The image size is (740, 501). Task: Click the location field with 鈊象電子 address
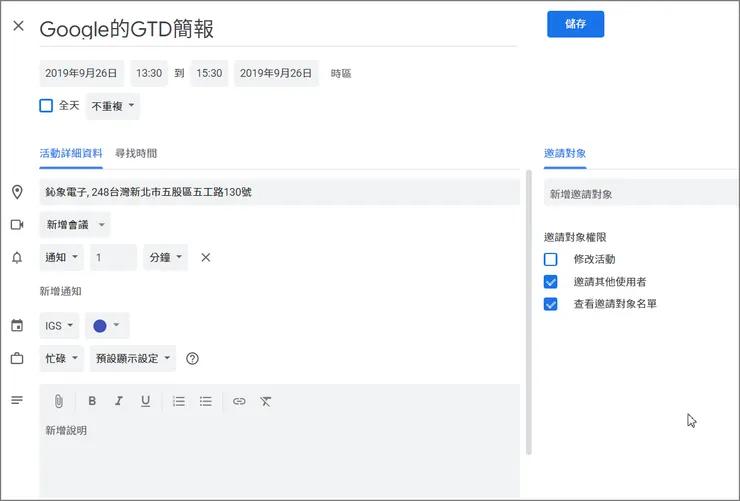click(279, 192)
